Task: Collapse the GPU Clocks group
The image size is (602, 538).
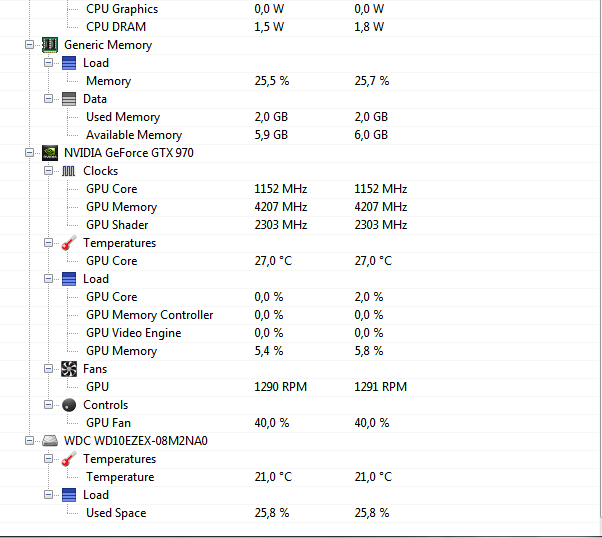Action: (x=48, y=171)
